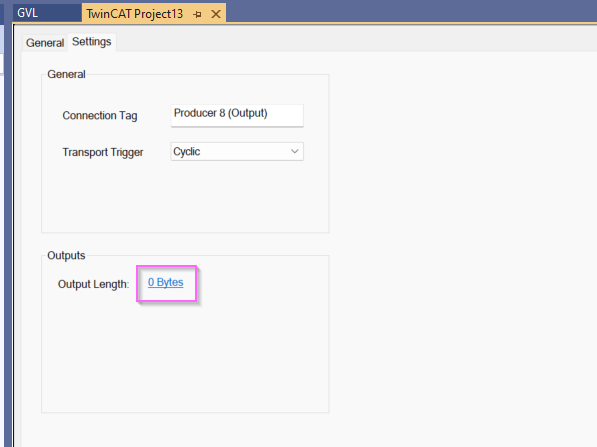Expand the Transport Trigger chevron arrow
Screen dimensions: 597x447
click(x=294, y=152)
